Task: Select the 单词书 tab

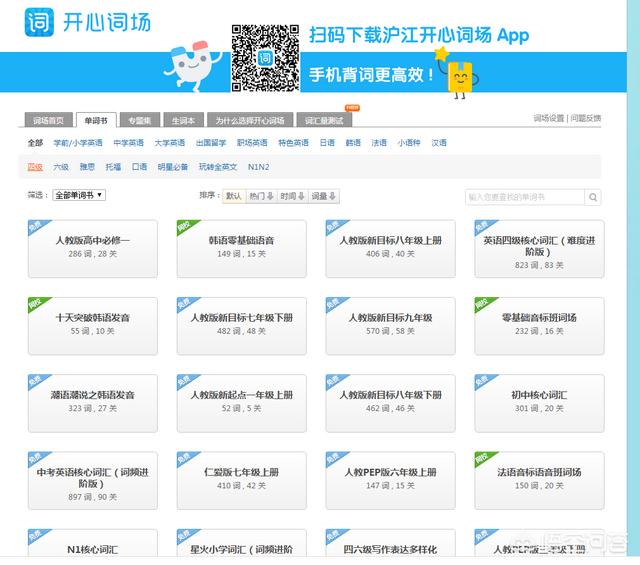Action: (x=96, y=120)
